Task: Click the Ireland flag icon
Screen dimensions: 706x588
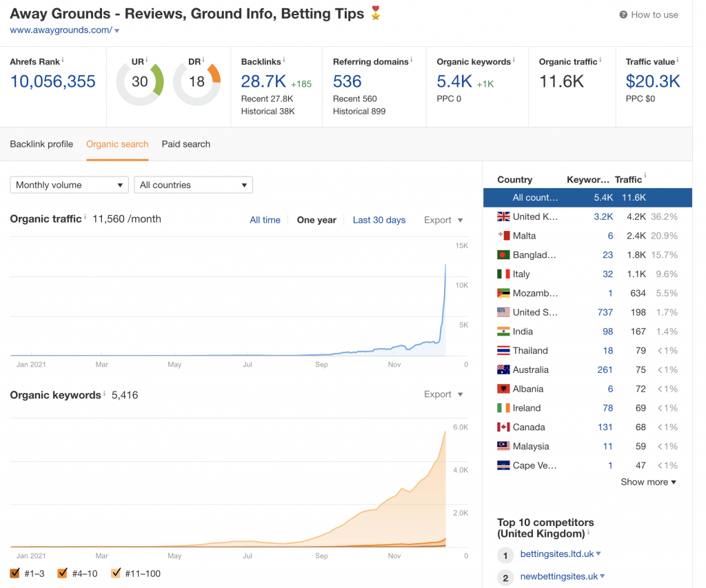Action: [x=503, y=408]
